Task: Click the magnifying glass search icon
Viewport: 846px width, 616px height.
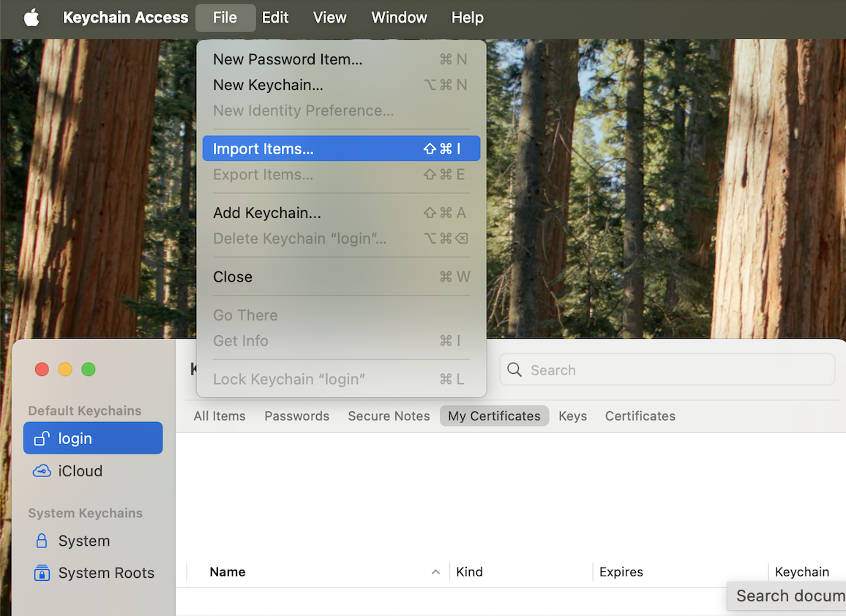Action: [514, 370]
